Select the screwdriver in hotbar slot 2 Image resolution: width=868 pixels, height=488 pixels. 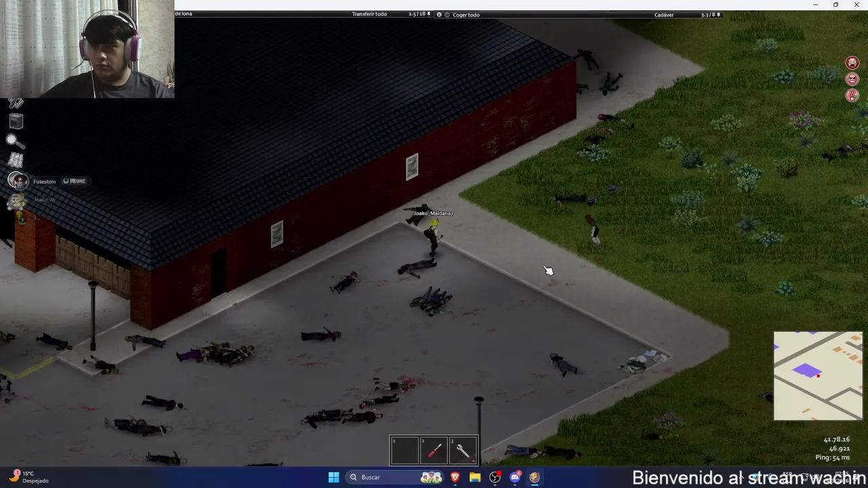click(434, 450)
